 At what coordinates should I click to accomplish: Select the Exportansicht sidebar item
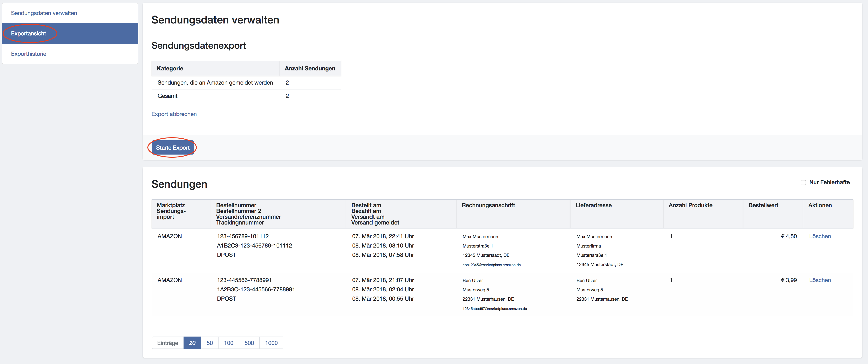[29, 33]
